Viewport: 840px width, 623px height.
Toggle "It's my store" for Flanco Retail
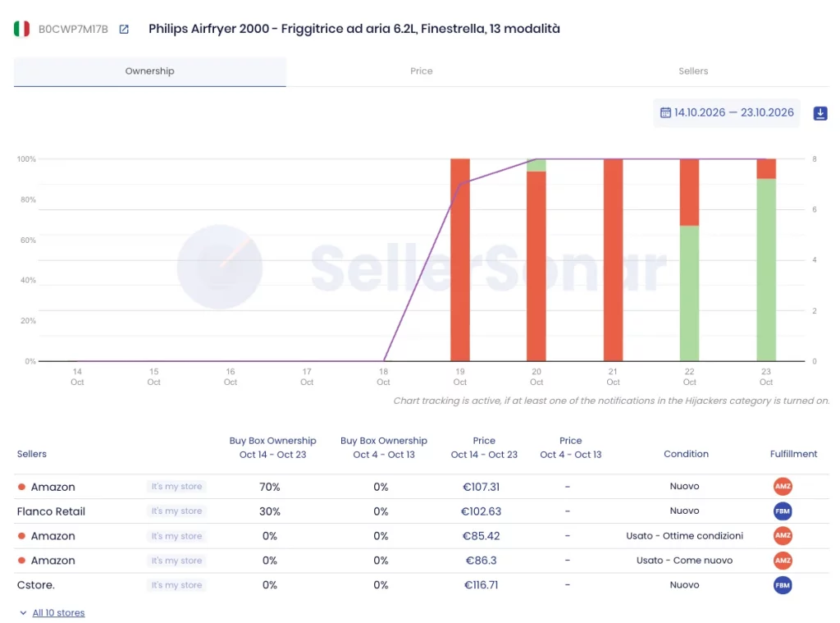[x=176, y=511]
